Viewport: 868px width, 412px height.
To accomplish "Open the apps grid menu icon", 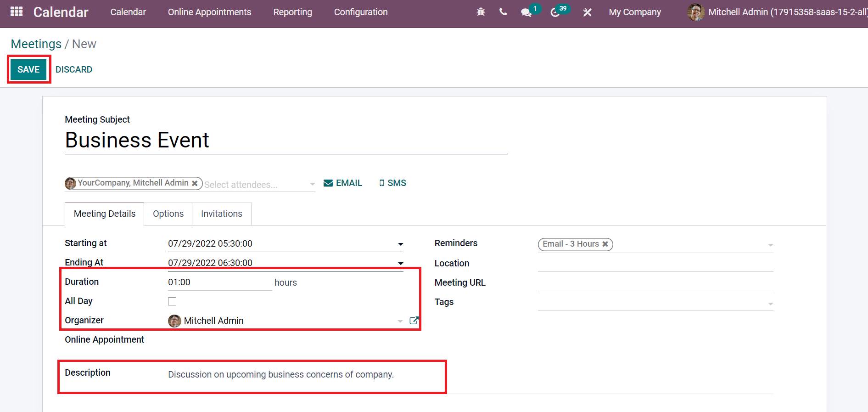I will (17, 12).
